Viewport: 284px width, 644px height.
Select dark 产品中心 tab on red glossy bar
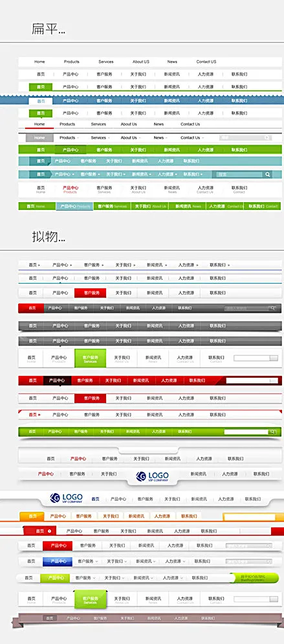tap(58, 381)
